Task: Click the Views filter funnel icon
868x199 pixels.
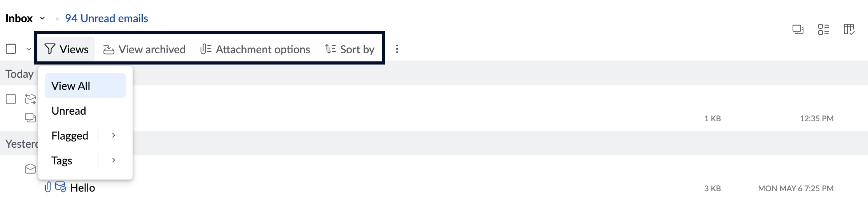Action: tap(50, 49)
